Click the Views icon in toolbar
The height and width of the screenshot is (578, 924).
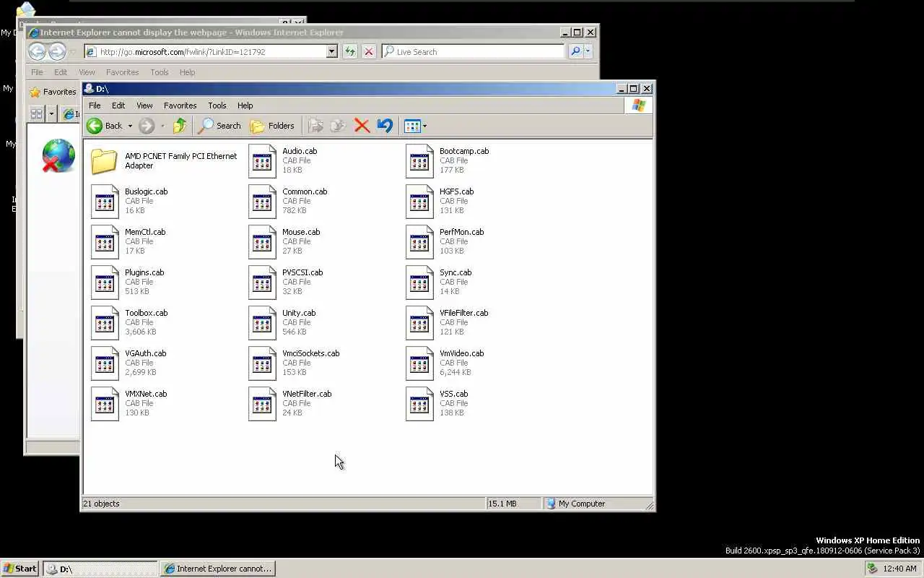coord(412,126)
